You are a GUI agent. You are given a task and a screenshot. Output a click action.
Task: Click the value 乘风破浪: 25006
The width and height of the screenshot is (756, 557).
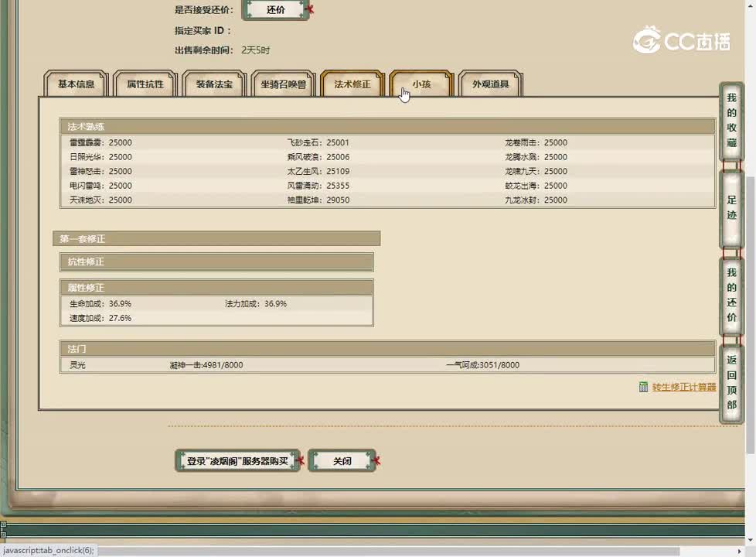pos(318,157)
